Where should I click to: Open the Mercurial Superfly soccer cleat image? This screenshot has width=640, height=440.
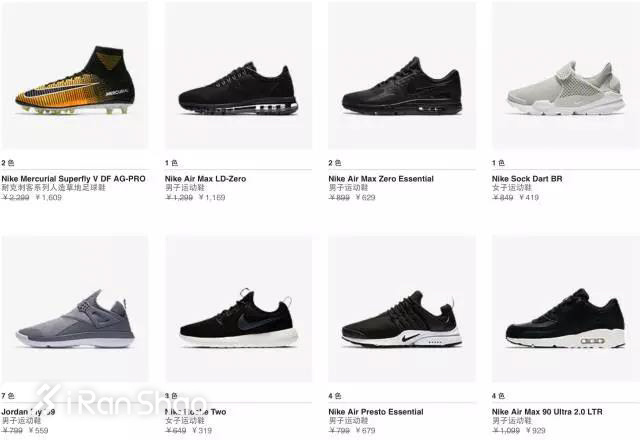coord(75,76)
